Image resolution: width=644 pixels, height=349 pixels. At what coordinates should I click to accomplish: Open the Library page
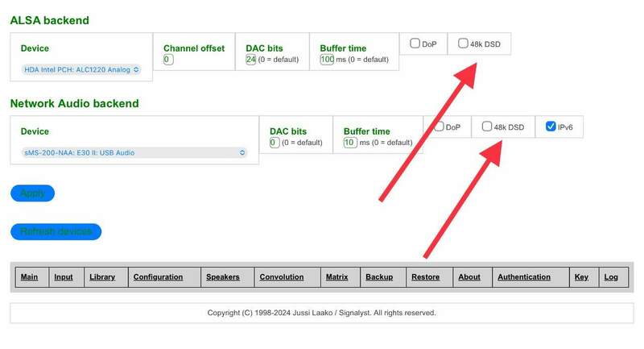[x=102, y=277]
